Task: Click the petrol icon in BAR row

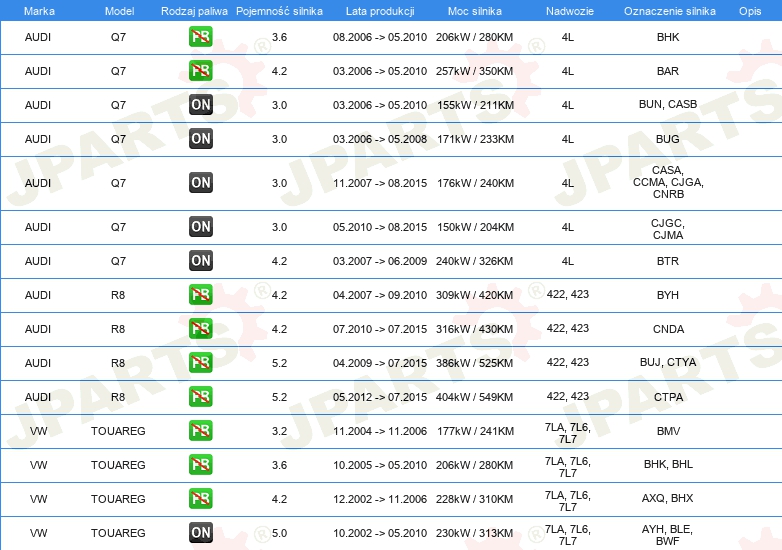Action: pyautogui.click(x=200, y=71)
